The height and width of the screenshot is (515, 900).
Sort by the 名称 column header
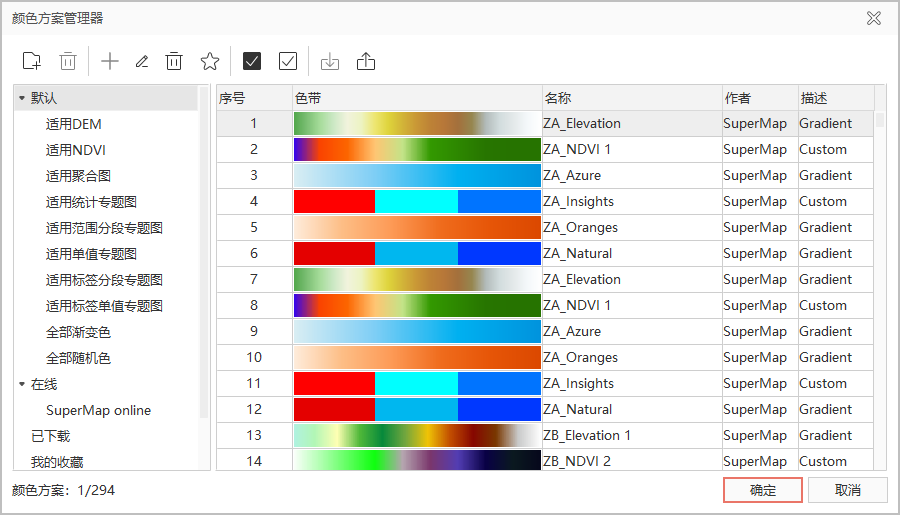[630, 98]
